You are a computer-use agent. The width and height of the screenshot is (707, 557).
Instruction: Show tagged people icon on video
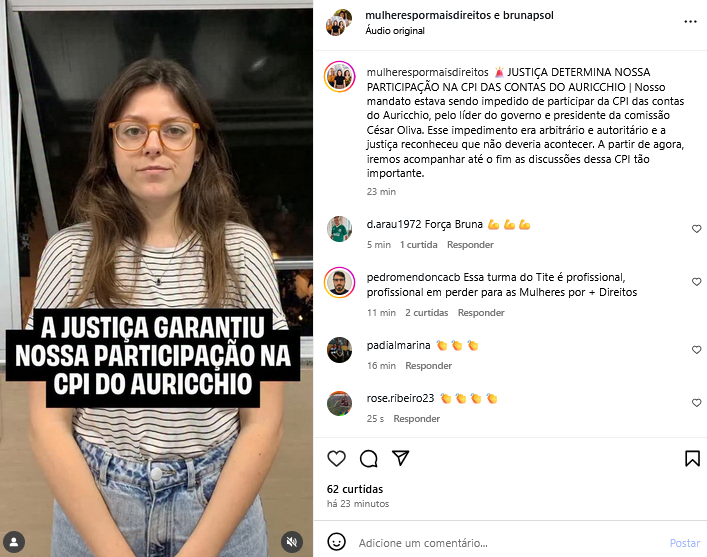(14, 541)
